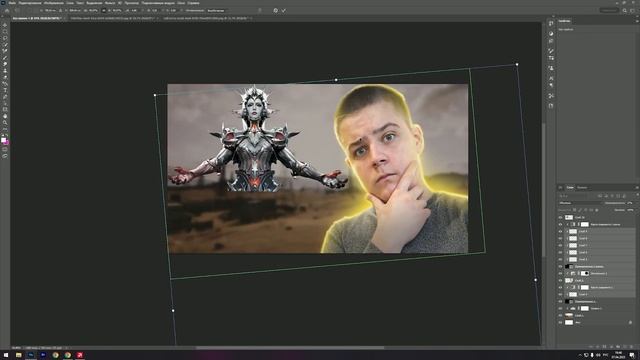Hide the topmost layer in Layers panel
The image size is (640, 360).
tap(560, 218)
